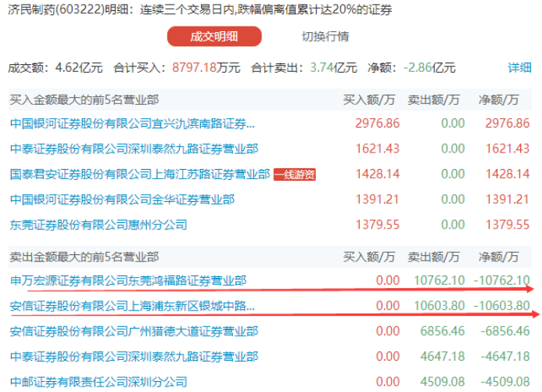
Task: Click 净额/万 column header in sell table
Action: tap(499, 257)
